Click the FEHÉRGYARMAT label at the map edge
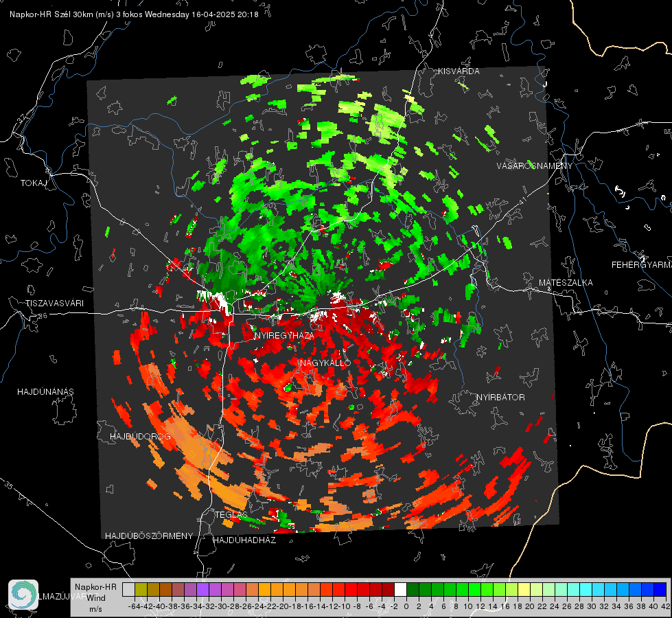 coord(642,265)
